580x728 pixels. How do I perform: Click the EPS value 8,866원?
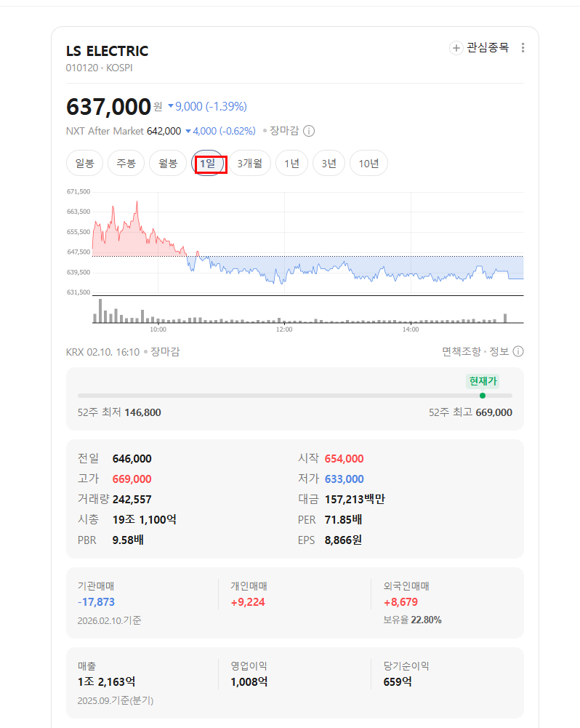343,540
